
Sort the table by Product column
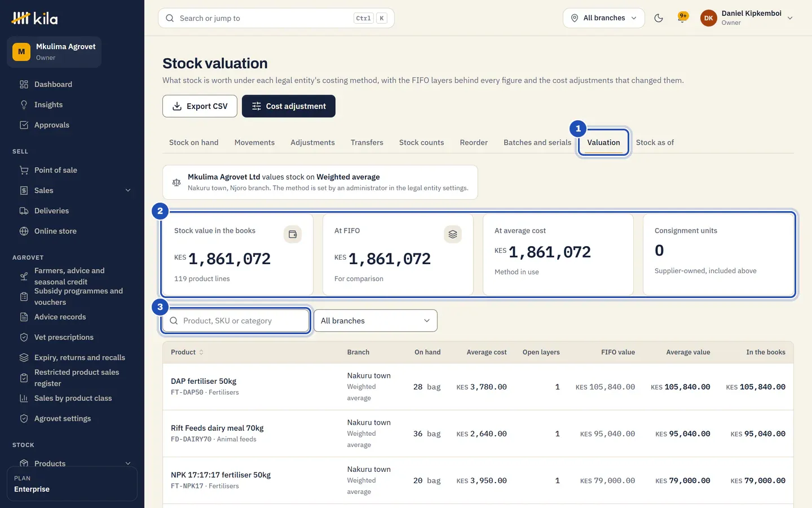tap(187, 352)
